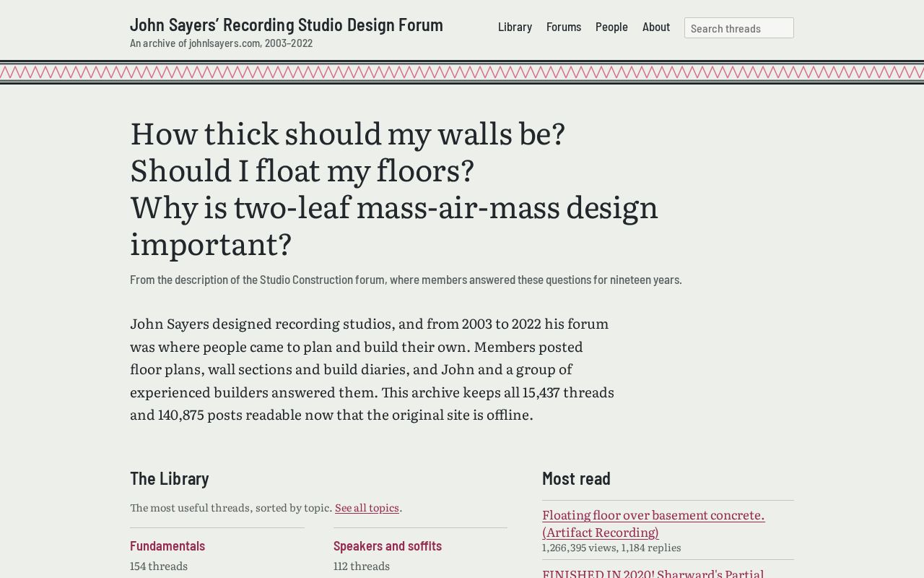924x578 pixels.
Task: Click the '154 threads' count text
Action: coord(159,566)
